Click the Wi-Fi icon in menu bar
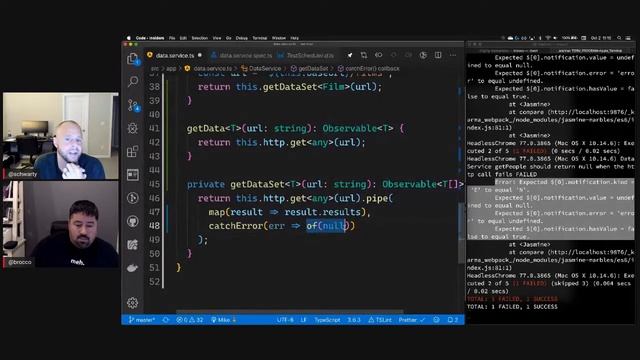 coord(548,38)
